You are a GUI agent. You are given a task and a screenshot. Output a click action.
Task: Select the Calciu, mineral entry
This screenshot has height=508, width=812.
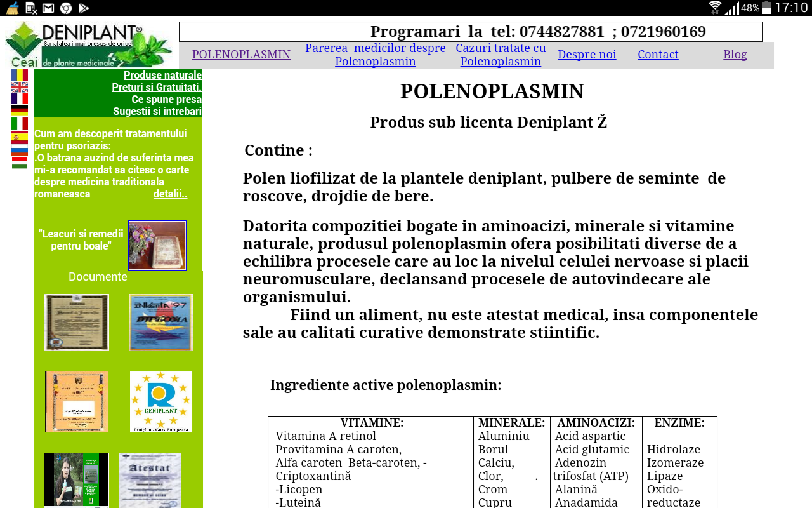(496, 463)
